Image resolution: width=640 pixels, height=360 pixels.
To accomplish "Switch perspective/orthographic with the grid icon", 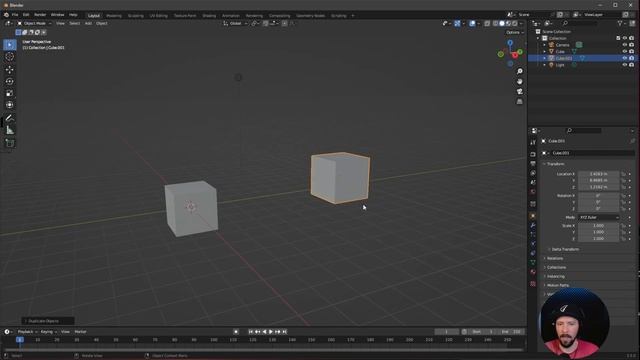I will tap(520, 102).
